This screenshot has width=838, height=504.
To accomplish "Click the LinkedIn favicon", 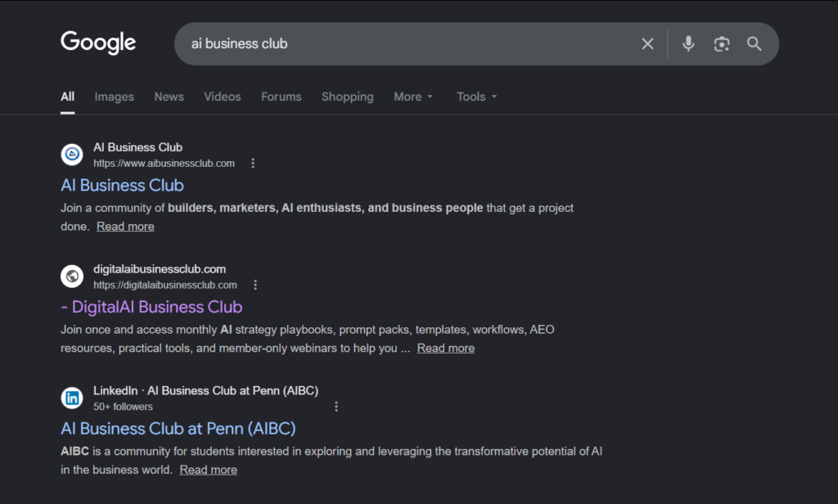I will (x=72, y=398).
